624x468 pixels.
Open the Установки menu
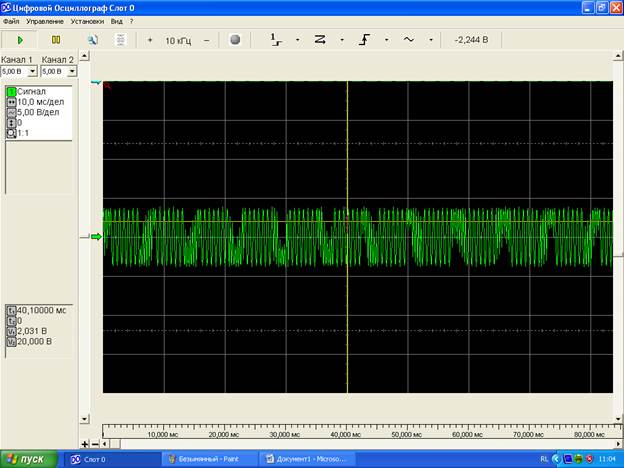pos(88,21)
